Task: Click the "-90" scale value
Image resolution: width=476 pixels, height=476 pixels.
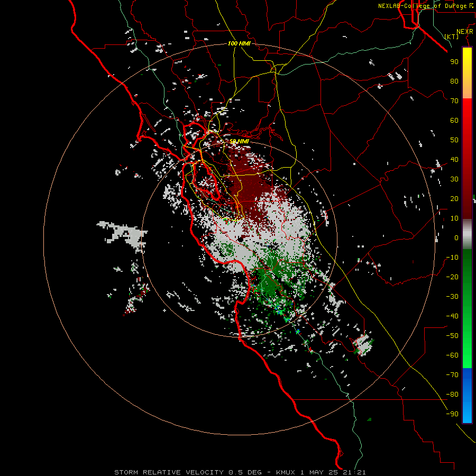Action: coord(452,414)
